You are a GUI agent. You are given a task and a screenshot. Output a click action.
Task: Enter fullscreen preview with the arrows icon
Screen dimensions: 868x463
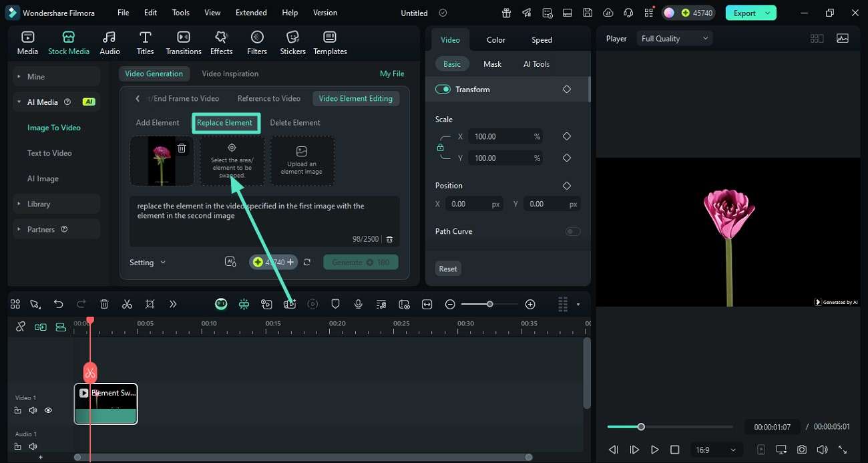(843, 450)
